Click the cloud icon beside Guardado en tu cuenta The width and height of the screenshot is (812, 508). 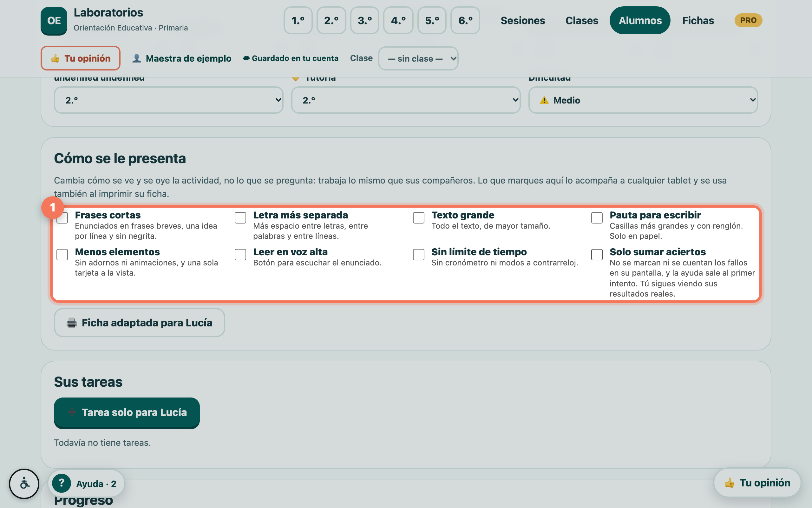coord(246,58)
